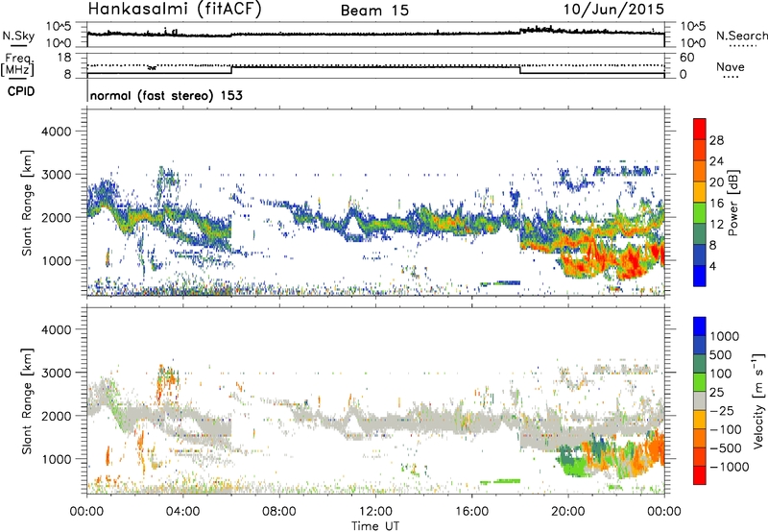Click the frequency step-down at 18:00
The width and height of the screenshot is (768, 532).
click(520, 70)
